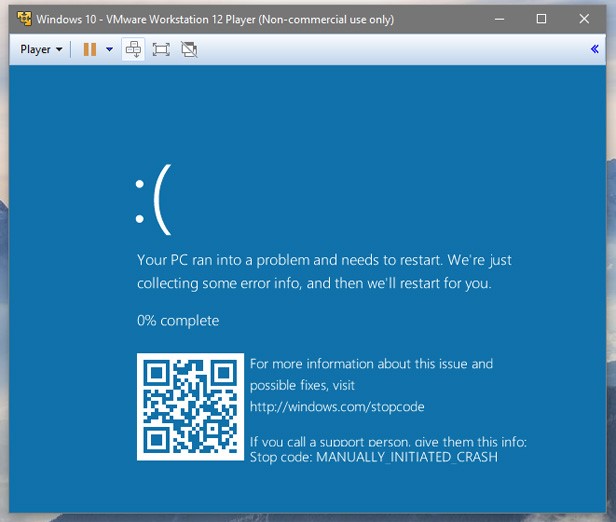This screenshot has width=616, height=522.
Task: Click the 0% complete progress text
Action: pos(178,321)
